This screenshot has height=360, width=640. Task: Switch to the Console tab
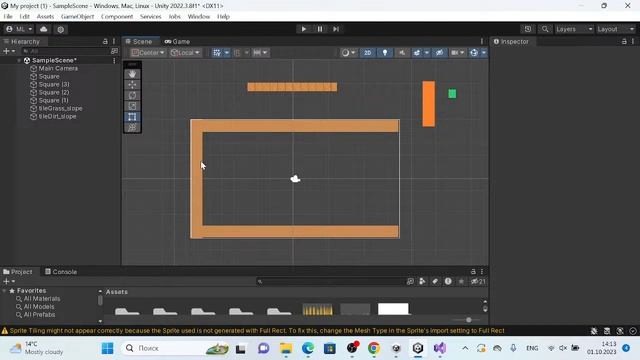(61, 271)
